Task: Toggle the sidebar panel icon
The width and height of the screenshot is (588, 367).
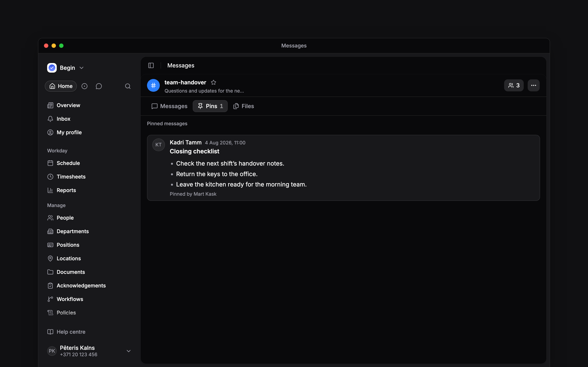Action: click(x=151, y=66)
